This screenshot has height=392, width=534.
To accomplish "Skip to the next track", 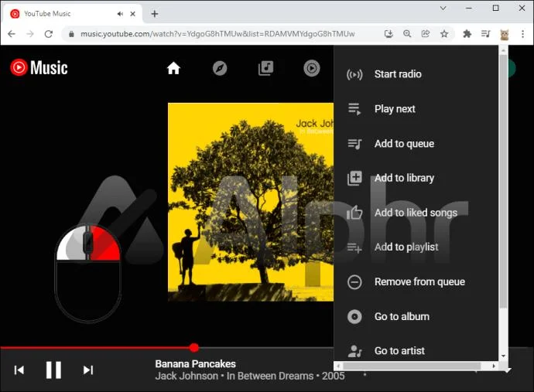I will tap(88, 370).
